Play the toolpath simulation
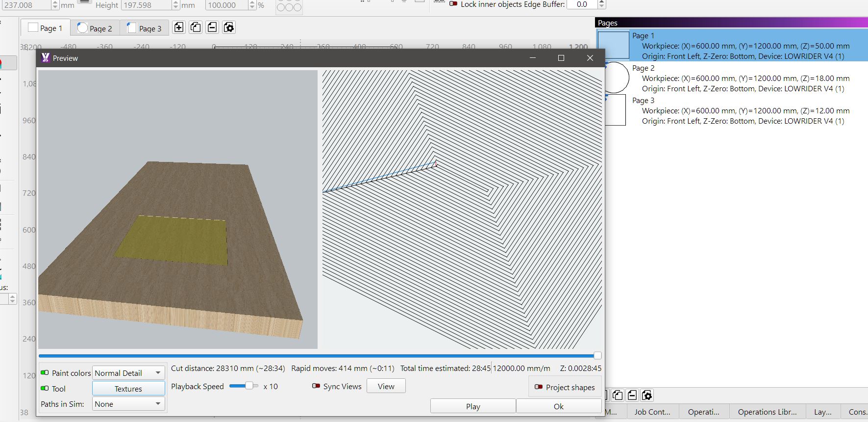The width and height of the screenshot is (868, 422). (473, 406)
